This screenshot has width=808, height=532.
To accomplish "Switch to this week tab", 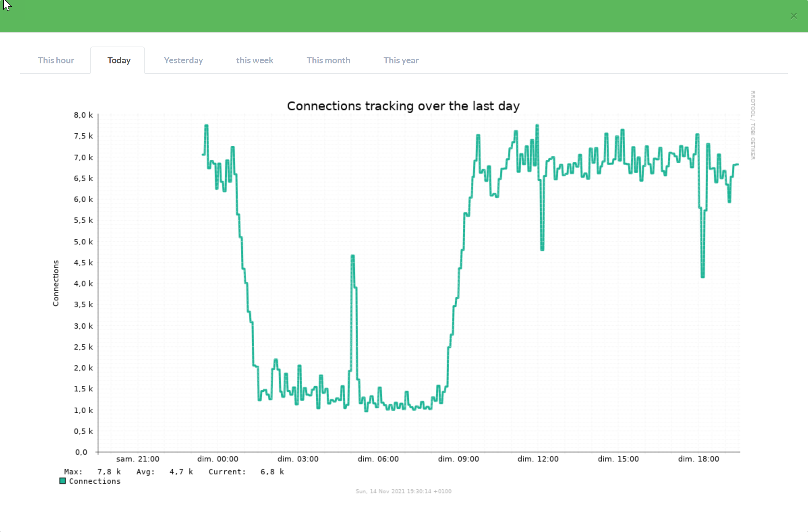I will (255, 60).
